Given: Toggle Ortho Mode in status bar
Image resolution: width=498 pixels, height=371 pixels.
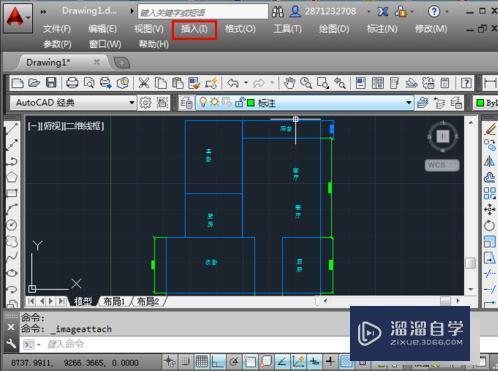Looking at the screenshot, I should coord(218,361).
